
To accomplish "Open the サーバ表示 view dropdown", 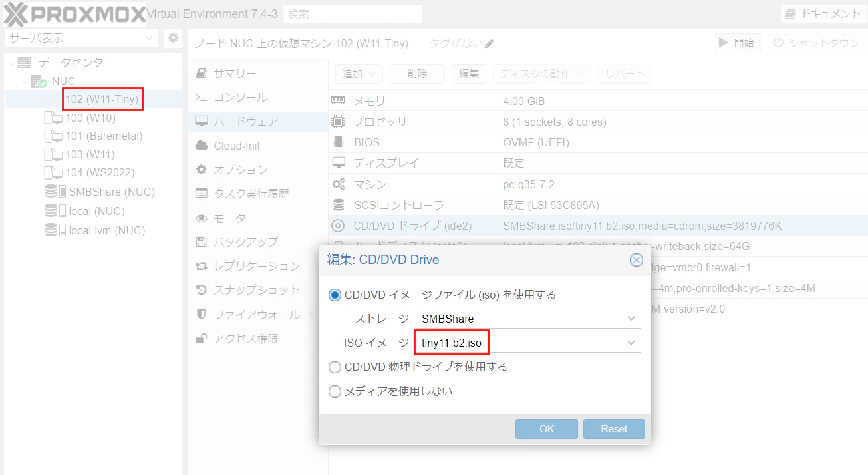I will click(81, 38).
